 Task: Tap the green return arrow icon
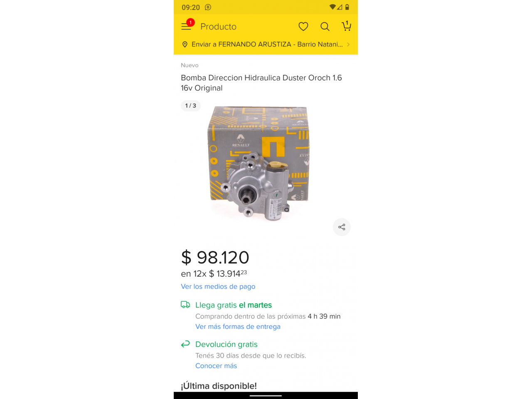185,344
